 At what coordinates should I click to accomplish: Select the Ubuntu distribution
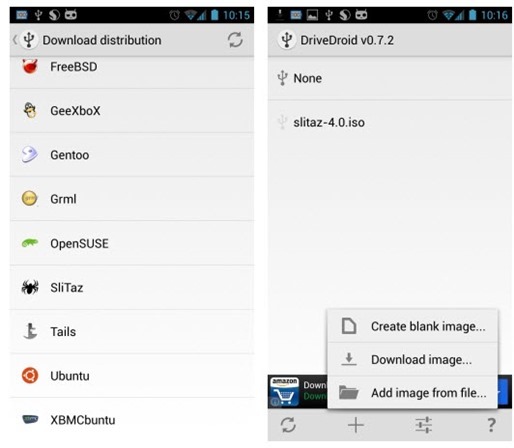point(132,376)
